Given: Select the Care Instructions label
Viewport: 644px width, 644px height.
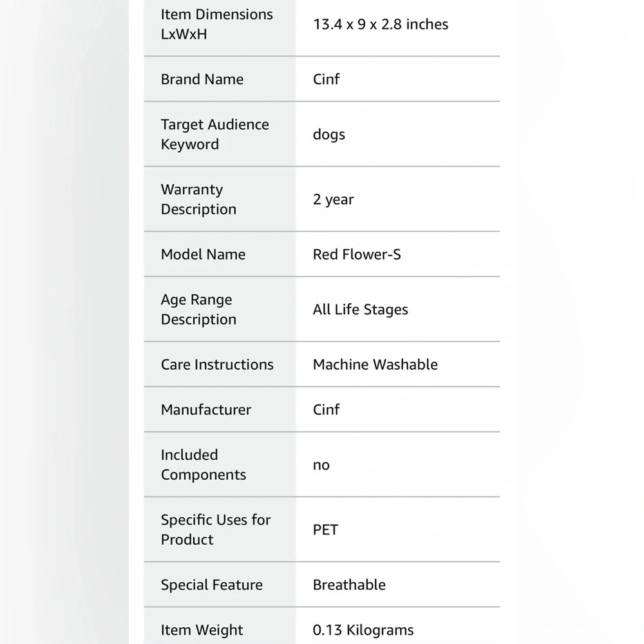Looking at the screenshot, I should (217, 365).
